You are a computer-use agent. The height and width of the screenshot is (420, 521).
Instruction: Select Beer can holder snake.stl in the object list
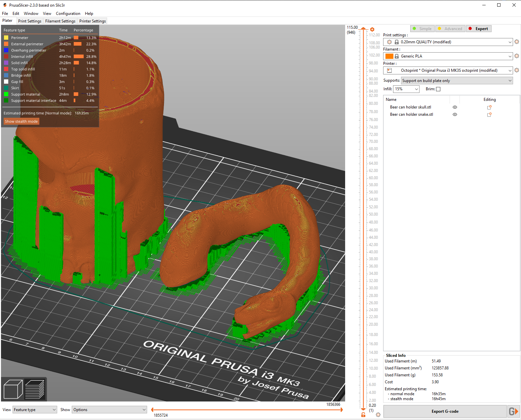[x=412, y=114]
